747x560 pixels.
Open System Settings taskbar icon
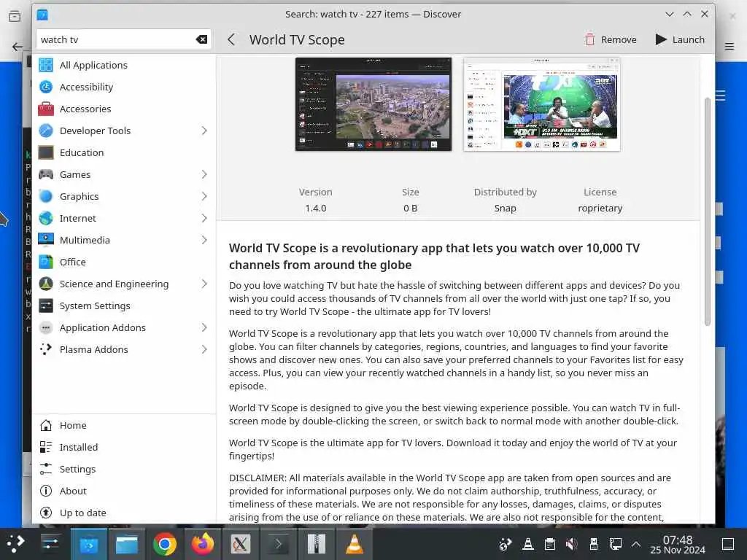click(x=50, y=544)
